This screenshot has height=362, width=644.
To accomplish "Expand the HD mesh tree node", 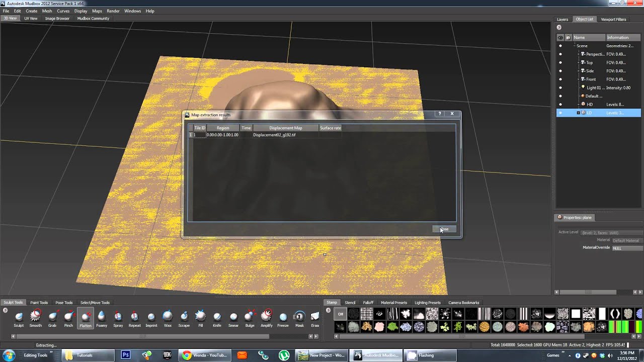I will [x=578, y=104].
